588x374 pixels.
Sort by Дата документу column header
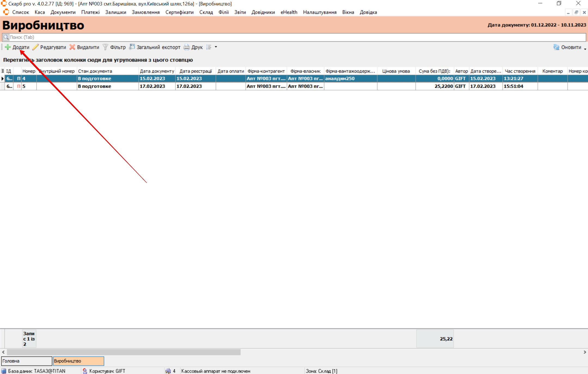click(157, 71)
